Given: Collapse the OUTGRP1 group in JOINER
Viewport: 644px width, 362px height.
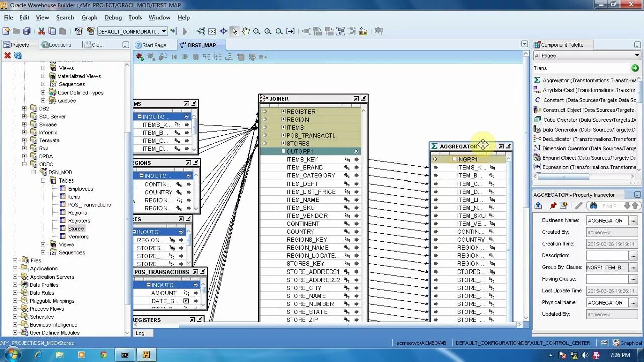Looking at the screenshot, I should tap(283, 151).
